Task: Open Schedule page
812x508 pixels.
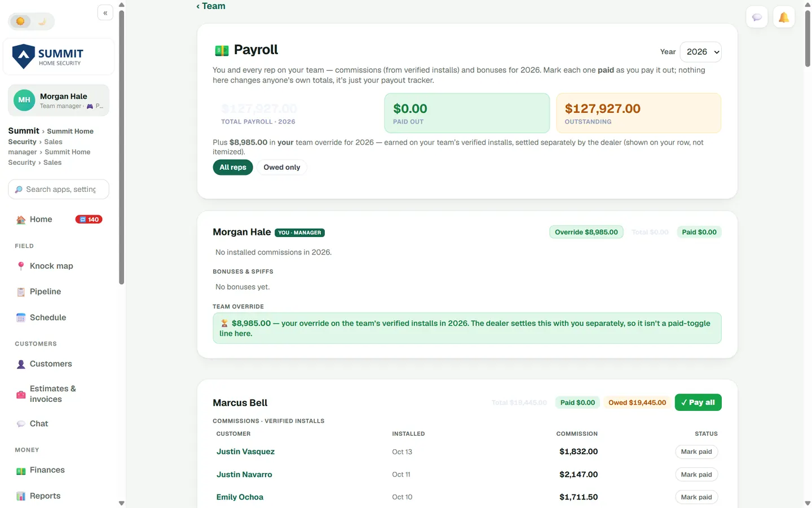Action: (59, 318)
